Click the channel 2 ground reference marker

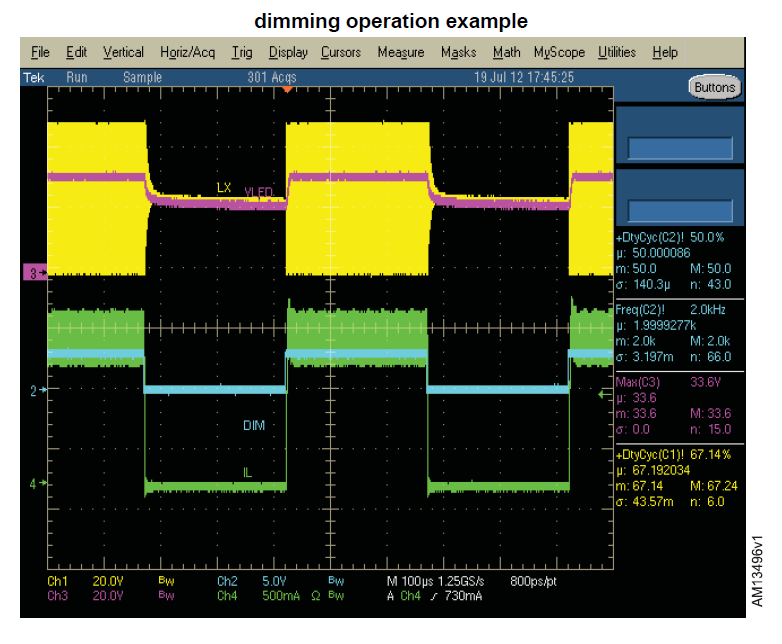click(38, 389)
